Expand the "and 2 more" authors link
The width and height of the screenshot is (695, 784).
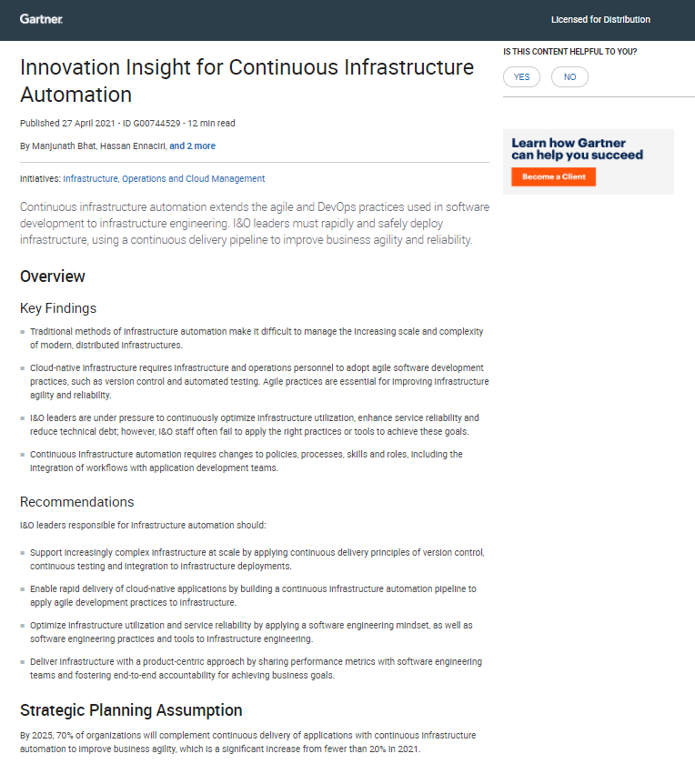(x=192, y=146)
